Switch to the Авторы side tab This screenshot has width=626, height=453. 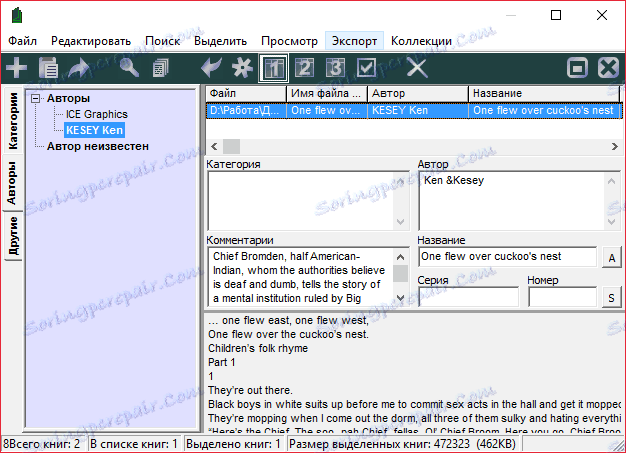[x=12, y=183]
